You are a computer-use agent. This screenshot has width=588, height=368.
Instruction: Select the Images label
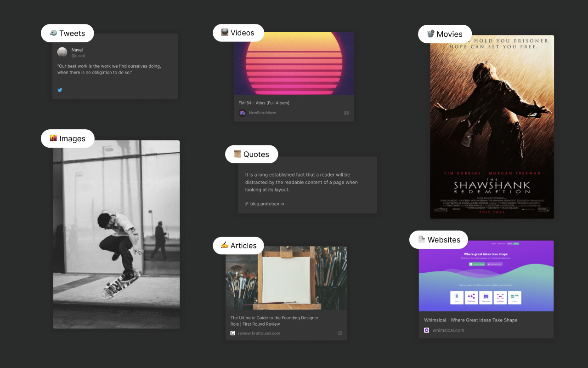pyautogui.click(x=68, y=138)
